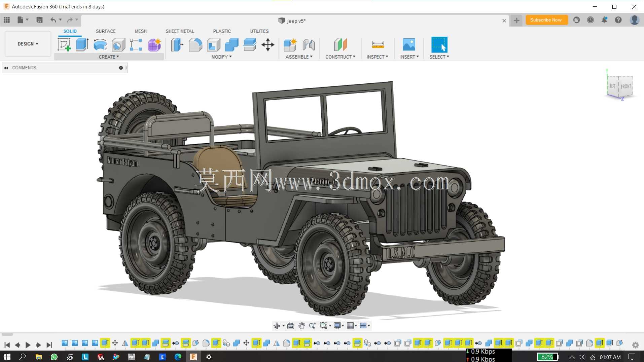The image size is (644, 362).
Task: Expand the INSPECT menu
Action: [378, 57]
